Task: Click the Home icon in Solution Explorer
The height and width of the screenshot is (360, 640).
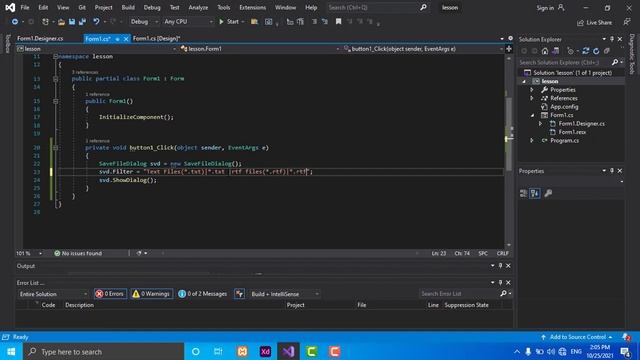Action: (x=545, y=51)
